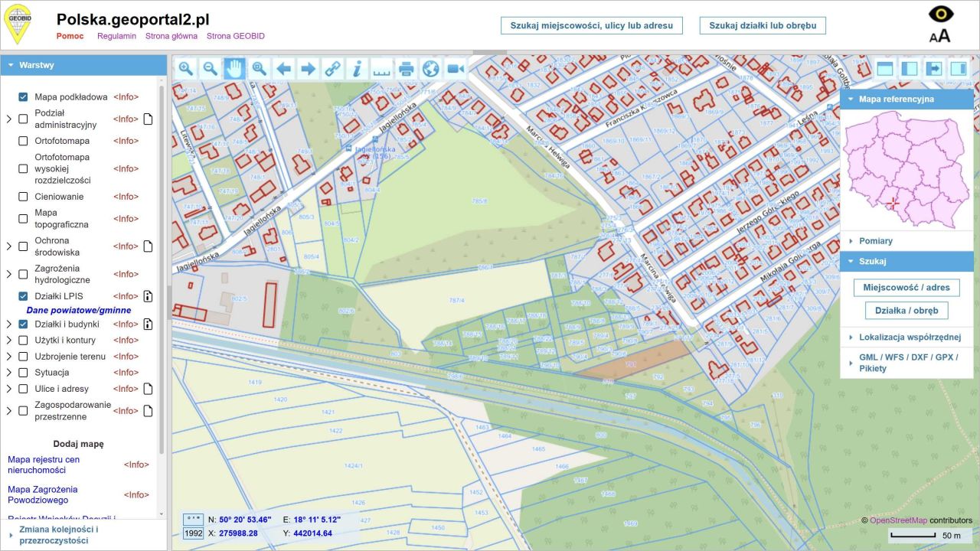Expand the Podział administracyjny tree node
The height and width of the screenshot is (551, 980).
[x=9, y=119]
